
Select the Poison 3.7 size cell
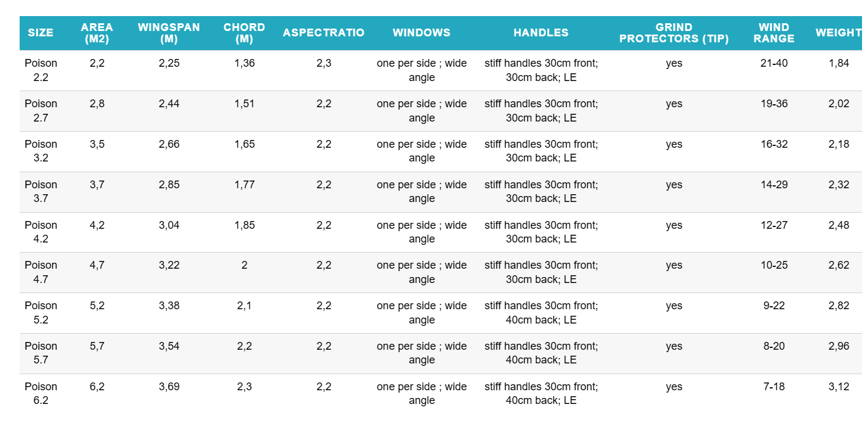point(40,192)
